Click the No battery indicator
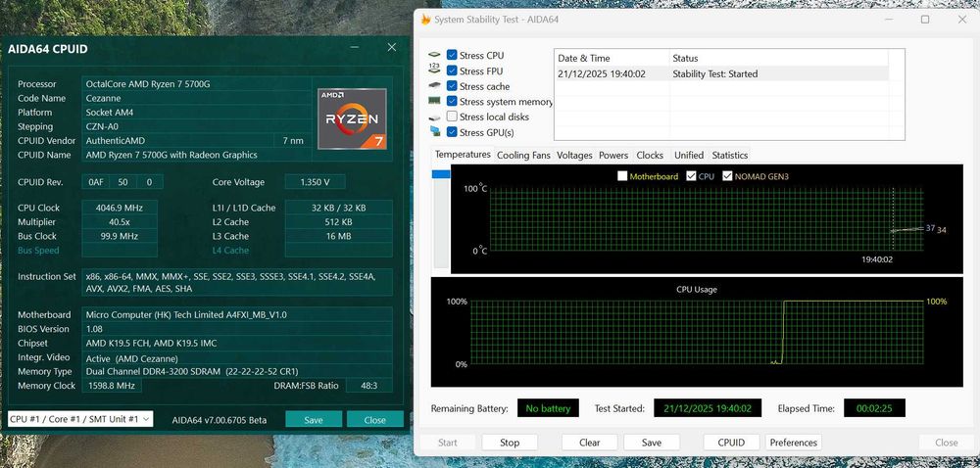Viewport: 980px width, 468px height. pyautogui.click(x=548, y=408)
